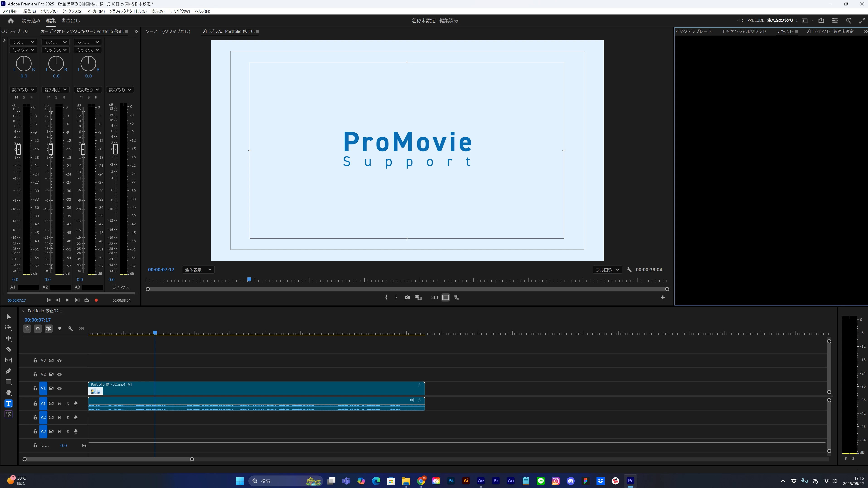Select the Razor tool
The width and height of the screenshot is (868, 488).
point(8,349)
